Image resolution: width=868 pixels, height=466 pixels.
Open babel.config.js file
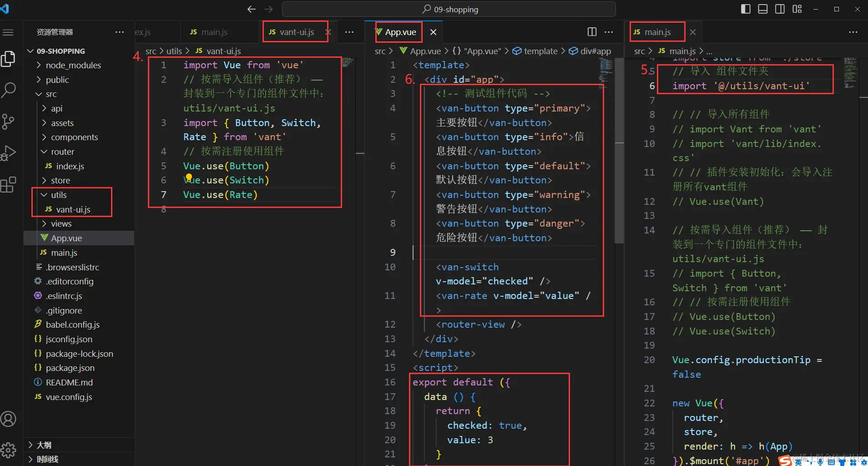(x=79, y=324)
